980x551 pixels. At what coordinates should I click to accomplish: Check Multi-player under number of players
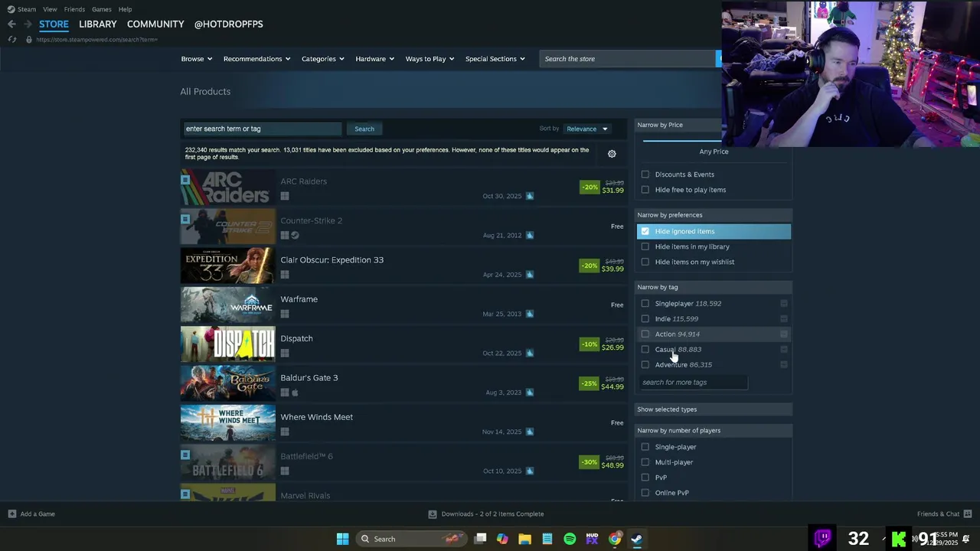[x=645, y=462]
